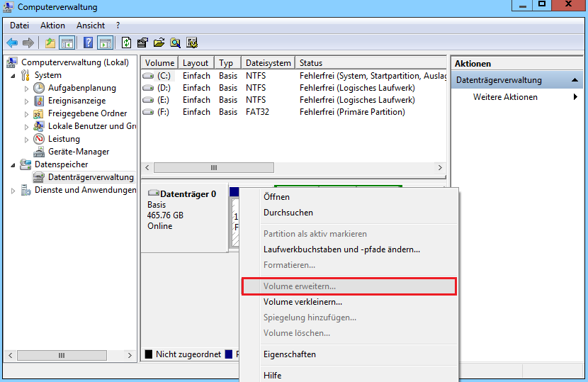588x382 pixels.
Task: Choose Öffnen from the context menu
Action: pos(349,197)
